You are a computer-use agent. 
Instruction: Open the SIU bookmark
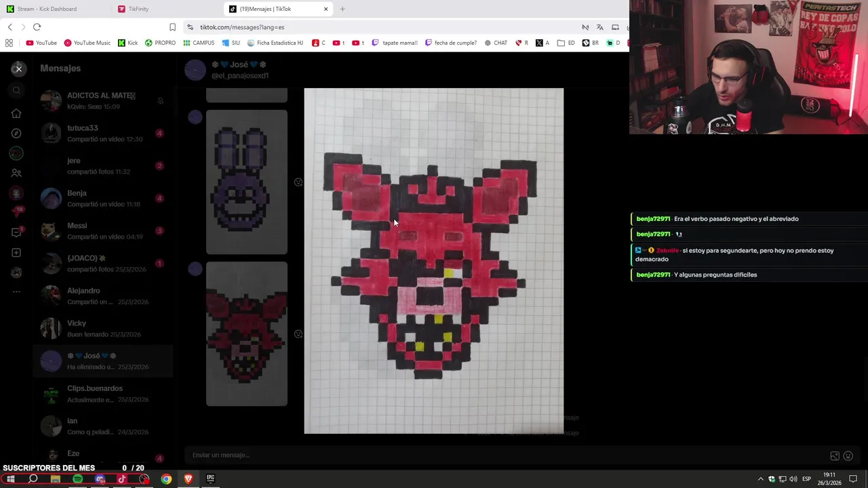pyautogui.click(x=231, y=43)
